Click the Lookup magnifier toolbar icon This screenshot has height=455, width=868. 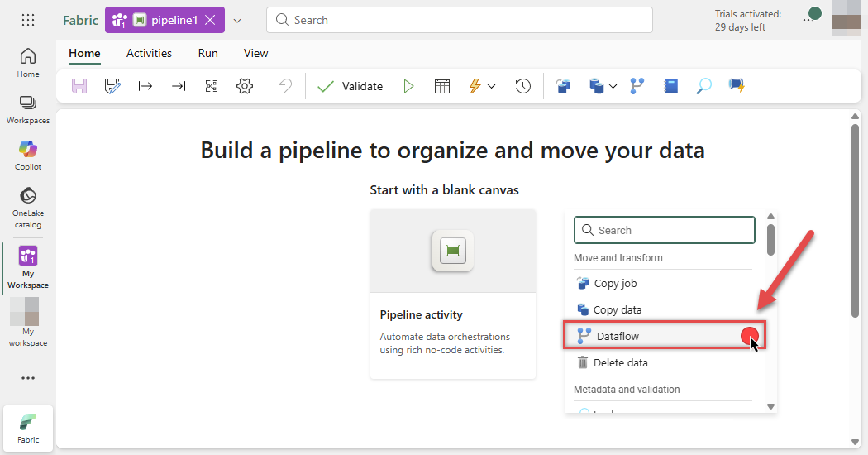tap(703, 86)
